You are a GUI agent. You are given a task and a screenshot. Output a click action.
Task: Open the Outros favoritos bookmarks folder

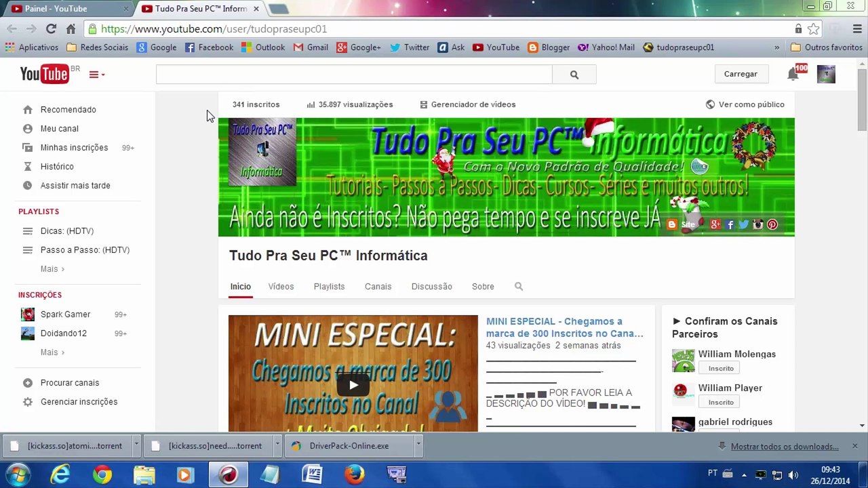[x=826, y=47]
